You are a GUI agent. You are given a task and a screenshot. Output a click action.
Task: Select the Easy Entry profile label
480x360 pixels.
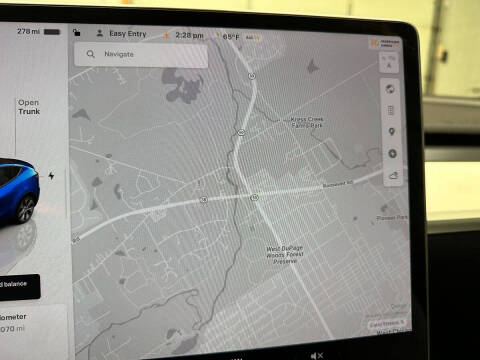coord(128,34)
